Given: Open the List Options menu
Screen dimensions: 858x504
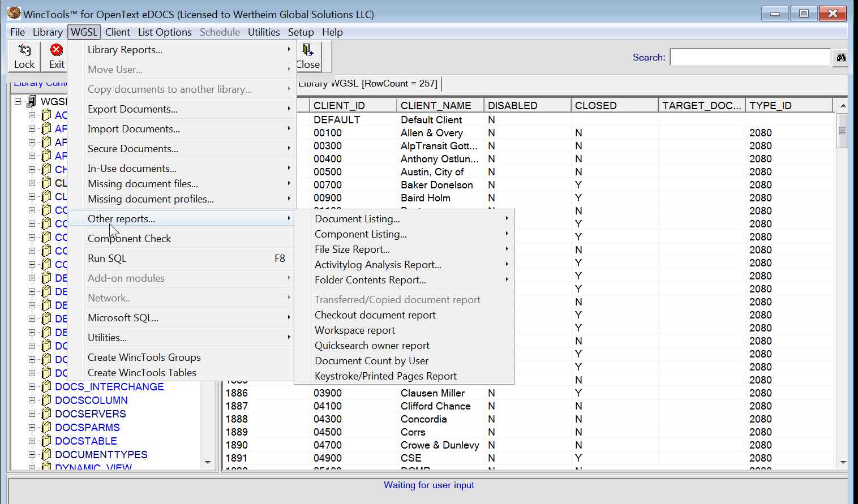Looking at the screenshot, I should pos(165,32).
